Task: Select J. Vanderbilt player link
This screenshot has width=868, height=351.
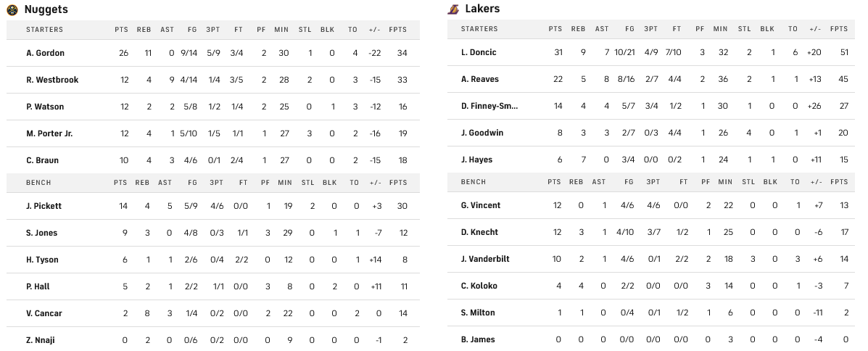Action: 485,259
